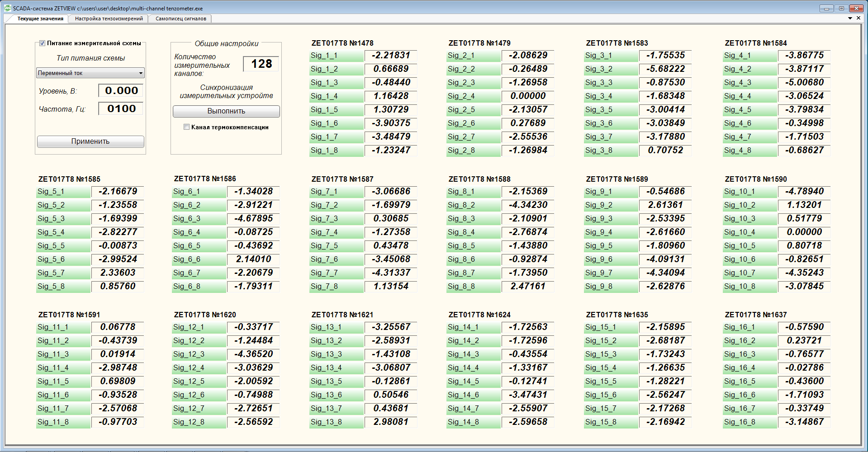The height and width of the screenshot is (452, 868).
Task: Maximize the ZETVIEW window
Action: coord(841,8)
